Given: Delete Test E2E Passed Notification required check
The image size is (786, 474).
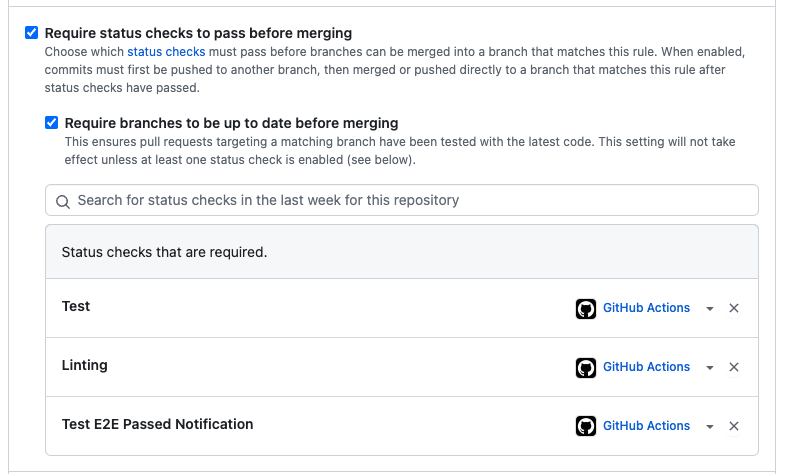Looking at the screenshot, I should [x=734, y=427].
